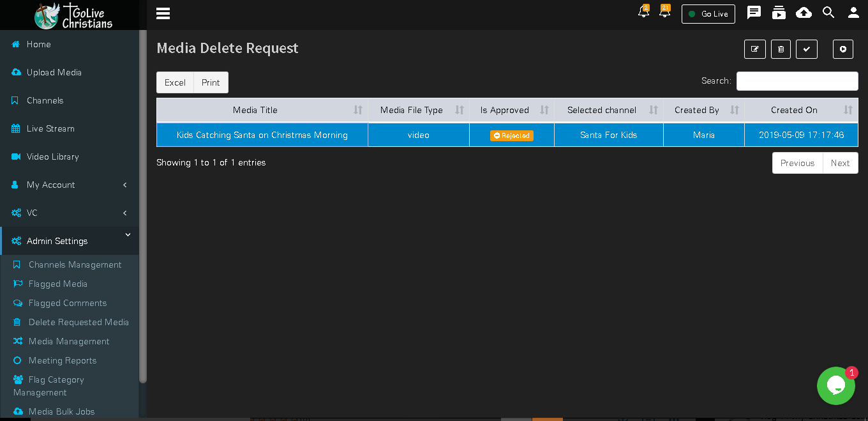Click the Video Library camera icon

(16, 157)
